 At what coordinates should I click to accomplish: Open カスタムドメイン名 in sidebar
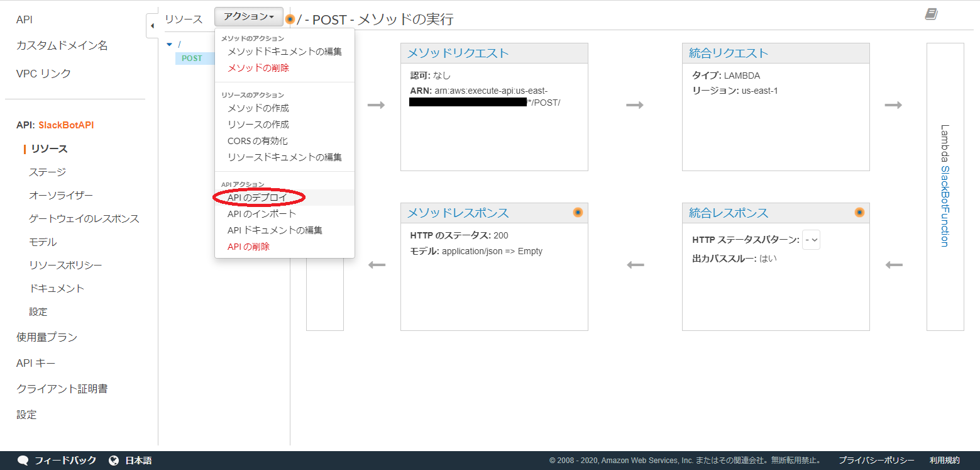pos(62,45)
